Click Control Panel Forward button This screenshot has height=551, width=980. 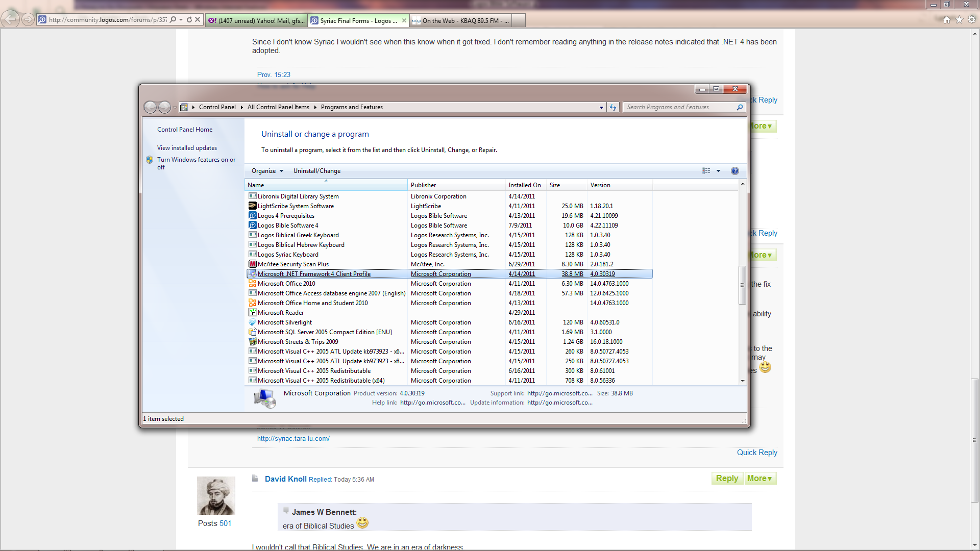[x=164, y=107]
